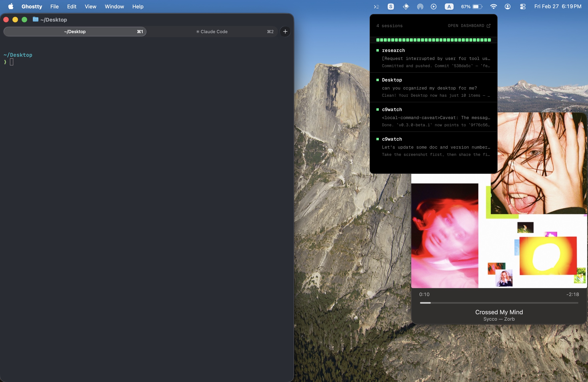The height and width of the screenshot is (382, 588).
Task: Open the Wi-Fi status menu
Action: pyautogui.click(x=493, y=7)
